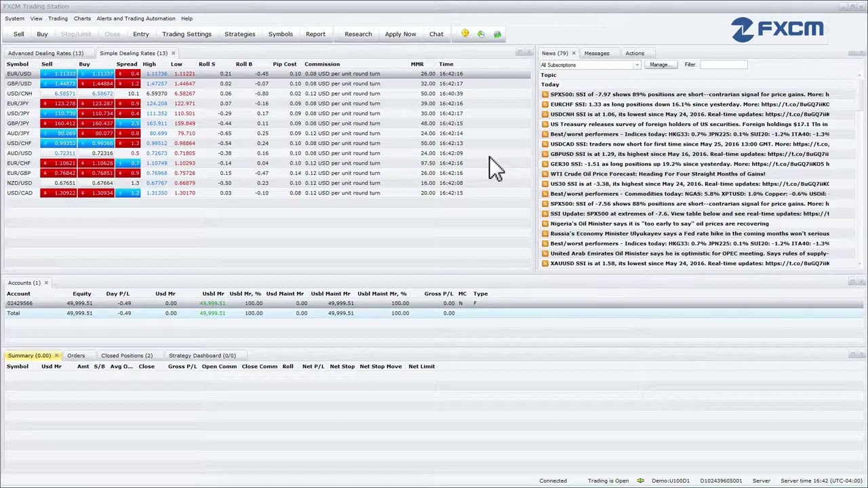Click the FXCM logo
The height and width of the screenshot is (488, 868).
[x=777, y=29]
